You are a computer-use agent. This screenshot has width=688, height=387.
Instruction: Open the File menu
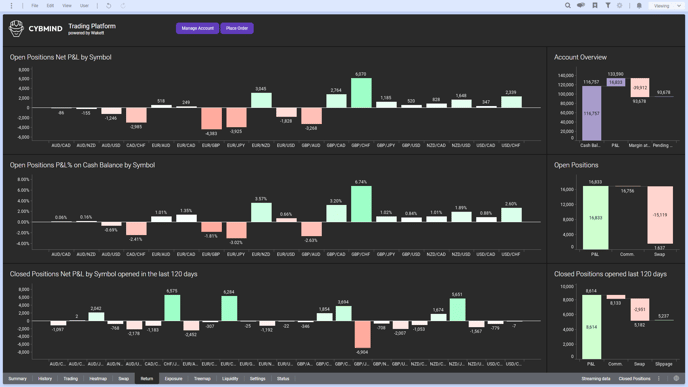(x=35, y=6)
